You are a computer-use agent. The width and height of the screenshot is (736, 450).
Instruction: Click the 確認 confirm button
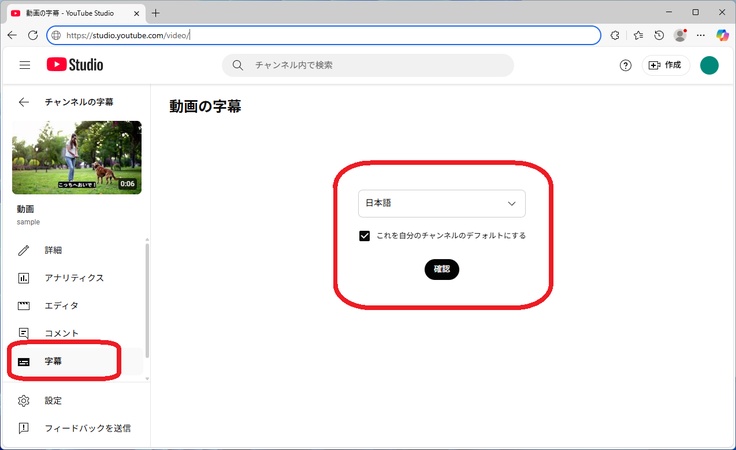pos(442,269)
